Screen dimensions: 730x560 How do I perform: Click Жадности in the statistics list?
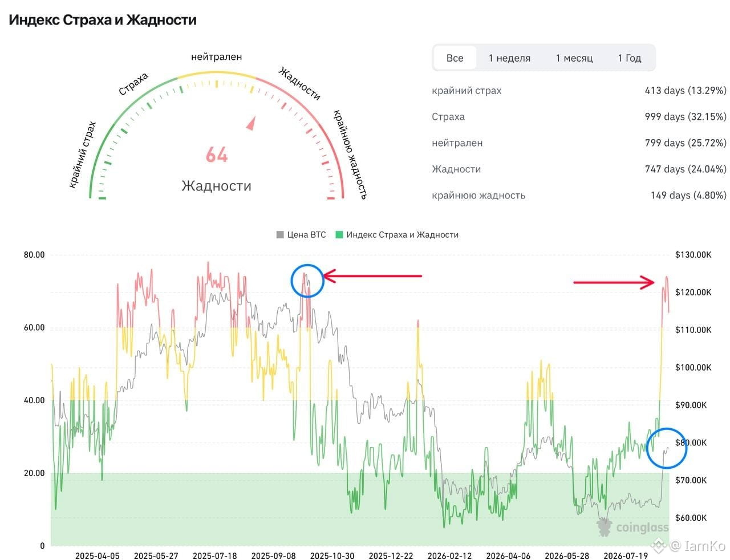[x=456, y=169]
